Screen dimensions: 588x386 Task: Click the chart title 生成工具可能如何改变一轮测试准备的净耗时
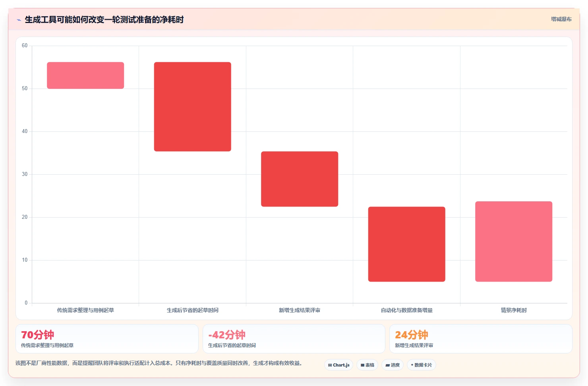(104, 19)
